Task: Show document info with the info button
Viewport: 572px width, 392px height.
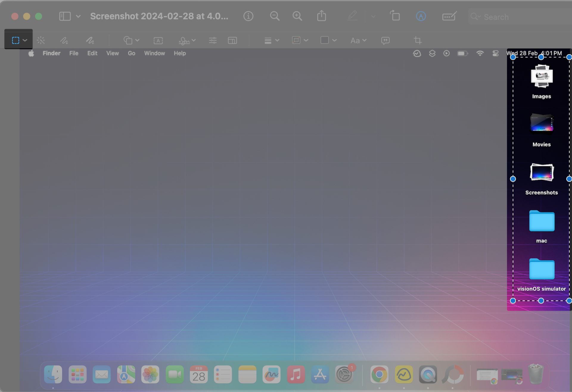Action: pyautogui.click(x=248, y=16)
